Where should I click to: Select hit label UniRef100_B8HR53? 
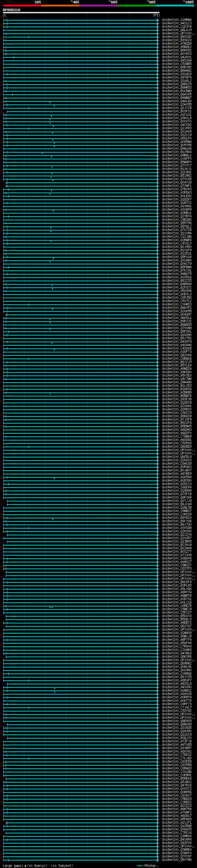tap(176, 88)
